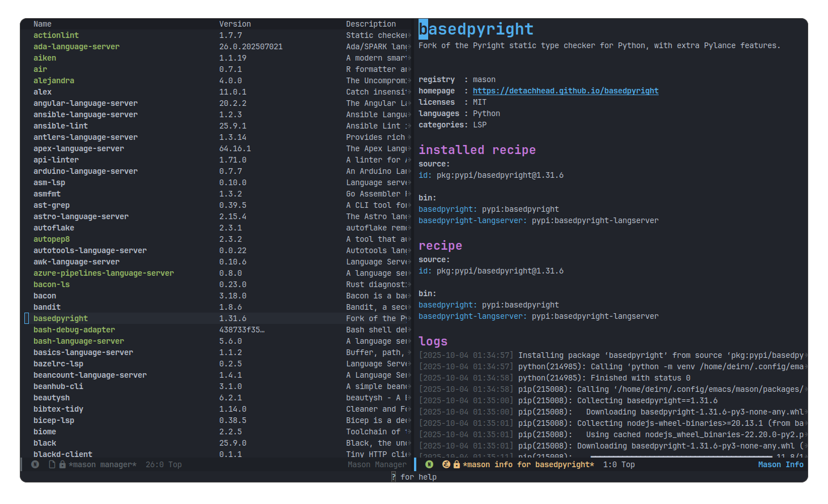Select the actionlint package row
This screenshot has height=504, width=828.
click(x=217, y=35)
